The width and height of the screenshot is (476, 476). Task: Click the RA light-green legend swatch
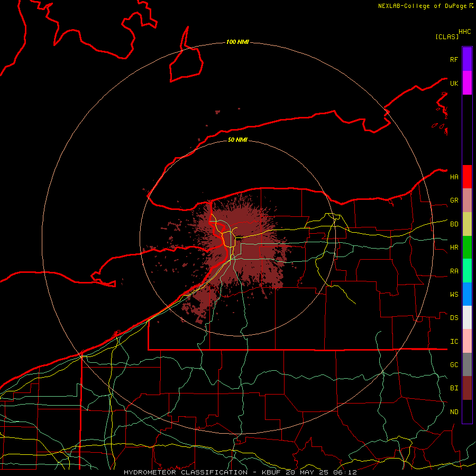point(467,271)
